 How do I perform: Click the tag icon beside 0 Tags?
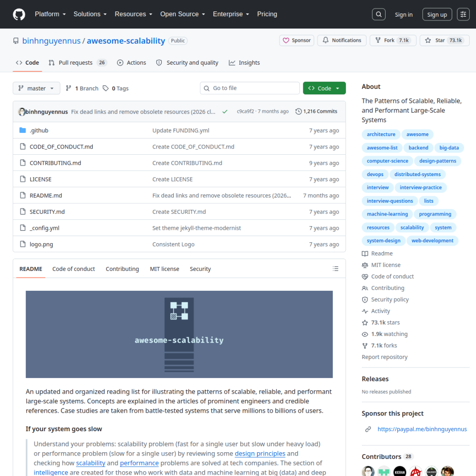[x=106, y=89]
